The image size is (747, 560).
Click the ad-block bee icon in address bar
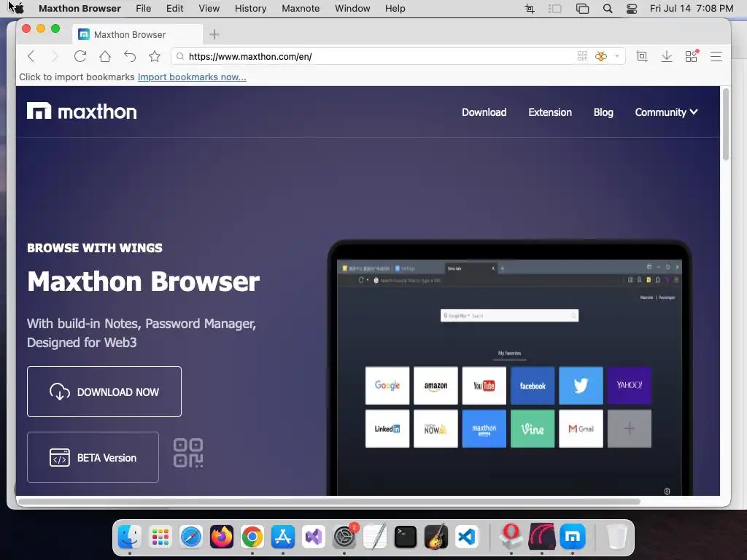tap(601, 56)
